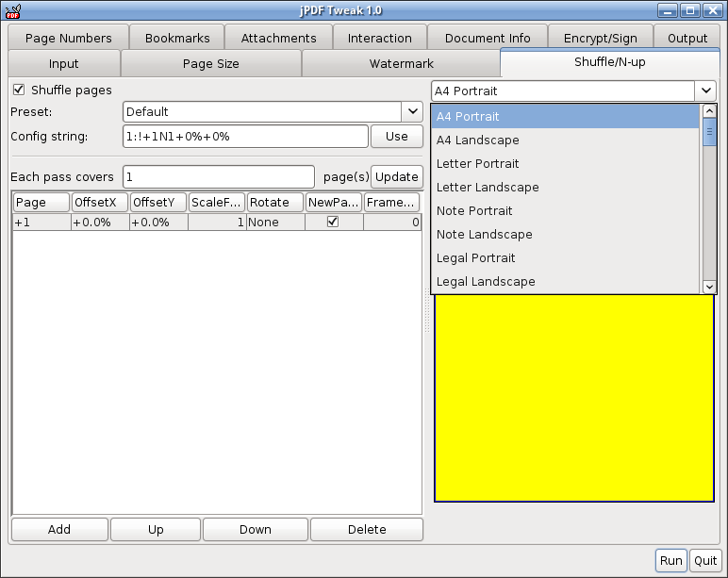The width and height of the screenshot is (728, 578).
Task: Click the frame width cell showing 0
Action: (x=392, y=223)
